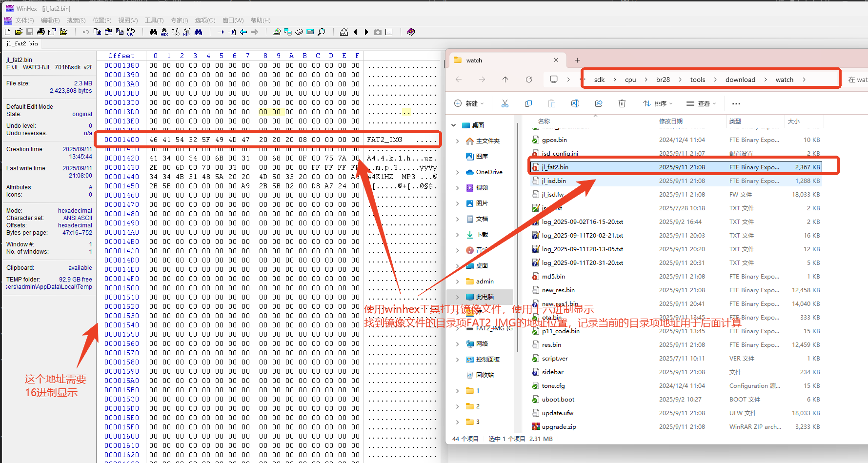Open the 搜索(S) menu in WinHex
Screen dimensions: 868x463
point(76,20)
